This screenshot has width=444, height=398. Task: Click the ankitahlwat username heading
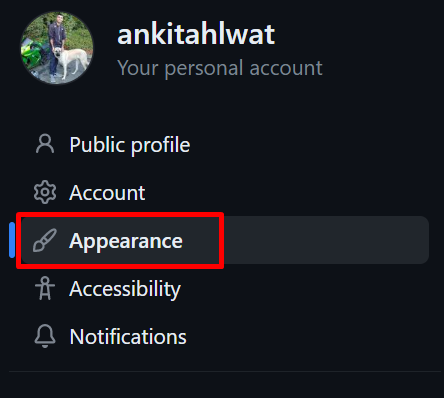pyautogui.click(x=196, y=34)
